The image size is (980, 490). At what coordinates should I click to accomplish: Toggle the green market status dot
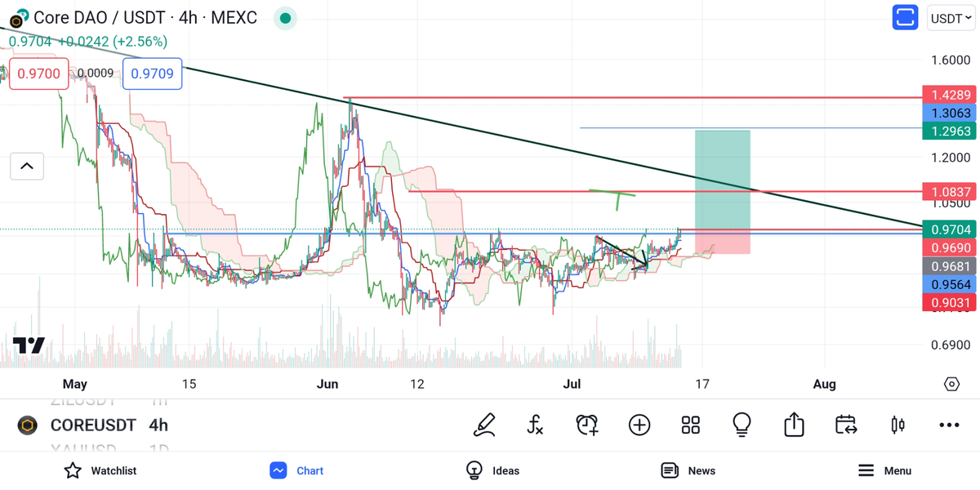[285, 18]
